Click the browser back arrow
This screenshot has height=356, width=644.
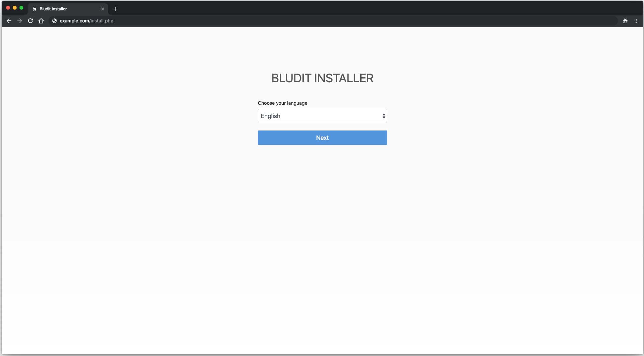pyautogui.click(x=9, y=21)
